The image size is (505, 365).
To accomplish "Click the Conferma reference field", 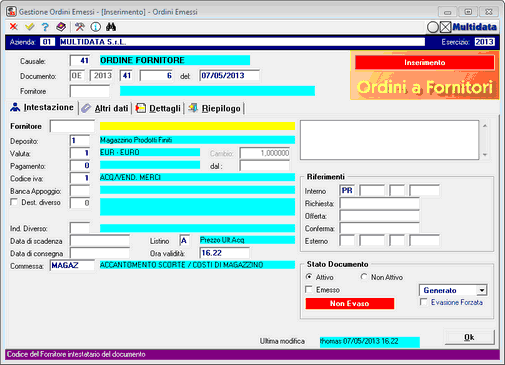I will [x=379, y=228].
